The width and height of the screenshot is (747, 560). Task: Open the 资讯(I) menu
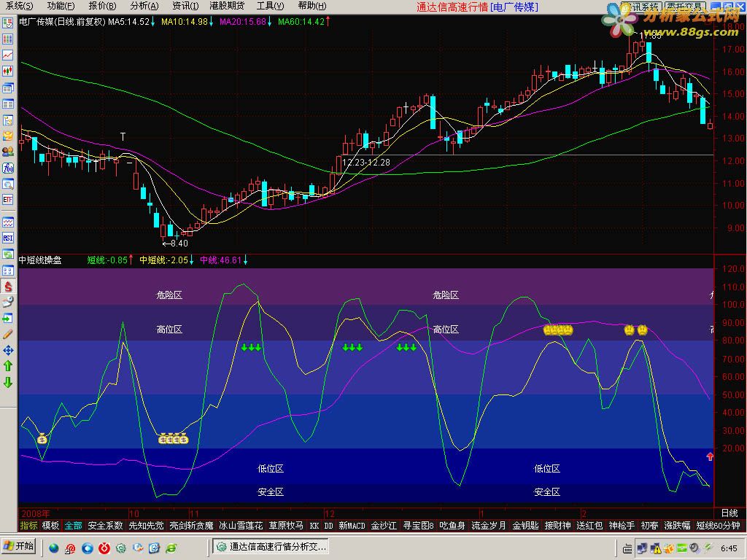point(185,6)
